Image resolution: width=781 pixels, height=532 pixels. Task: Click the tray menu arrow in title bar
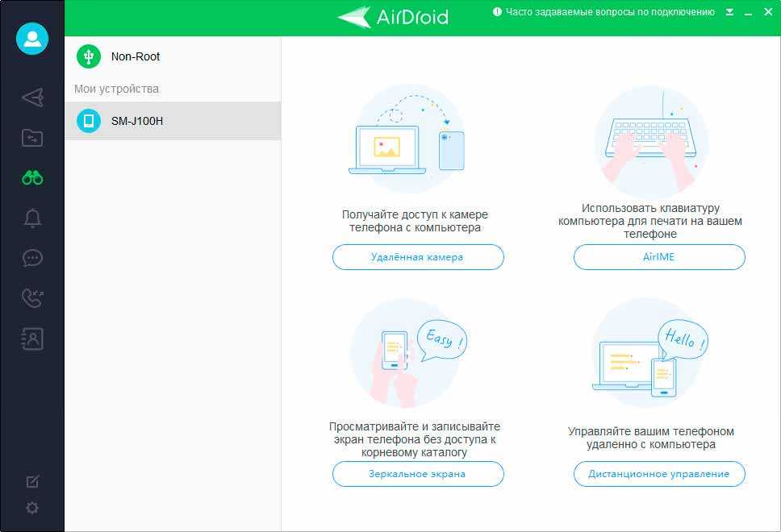[x=729, y=12]
